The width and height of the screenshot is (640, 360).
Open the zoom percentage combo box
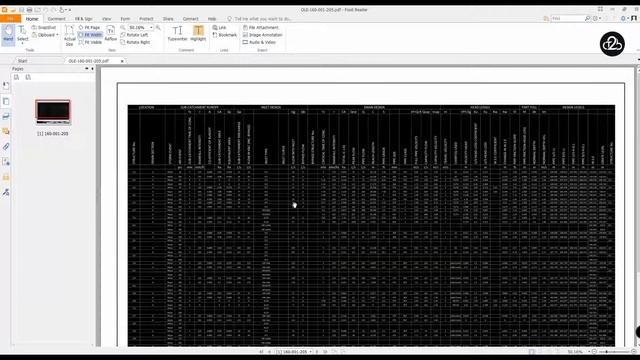(140, 27)
